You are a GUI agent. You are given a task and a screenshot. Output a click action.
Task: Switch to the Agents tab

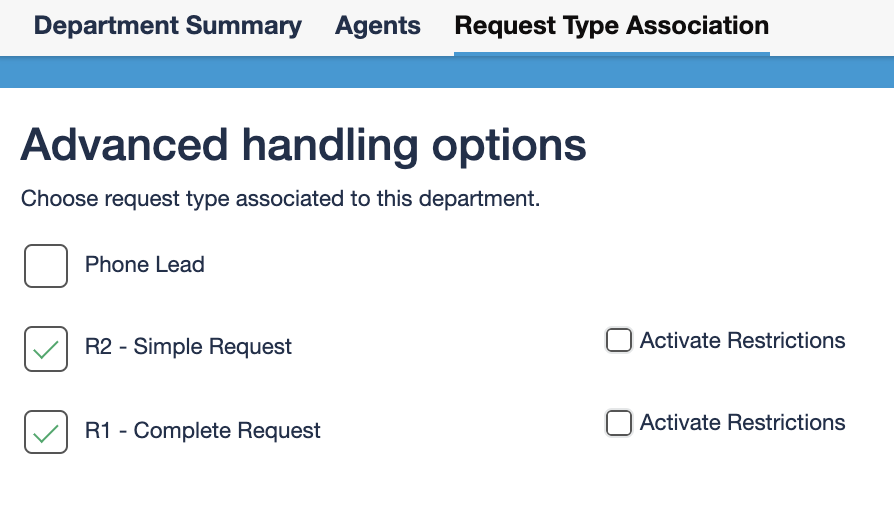[x=378, y=26]
